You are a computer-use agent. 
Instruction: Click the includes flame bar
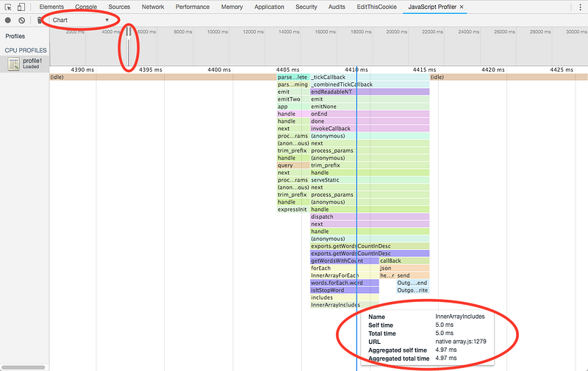344,298
